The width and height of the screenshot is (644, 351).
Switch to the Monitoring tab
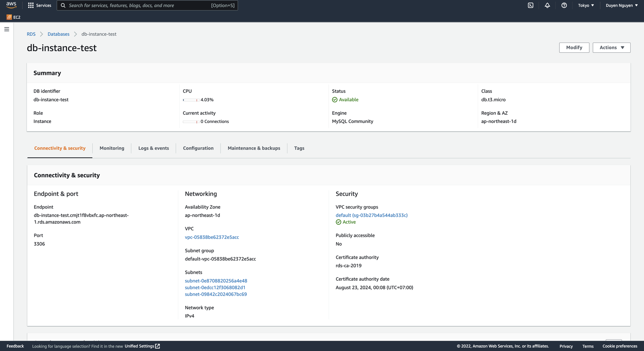click(x=112, y=148)
